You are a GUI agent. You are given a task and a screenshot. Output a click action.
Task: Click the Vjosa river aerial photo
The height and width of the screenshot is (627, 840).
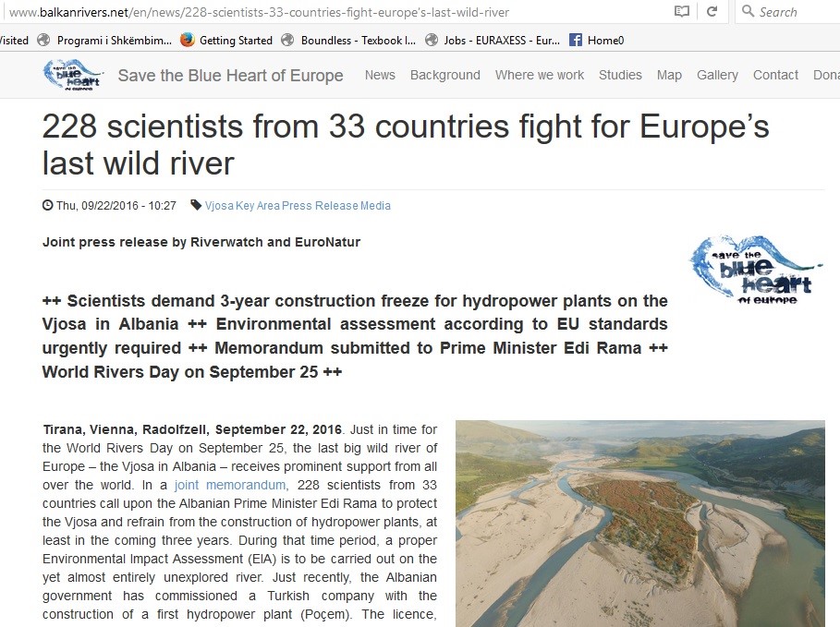pyautogui.click(x=639, y=523)
